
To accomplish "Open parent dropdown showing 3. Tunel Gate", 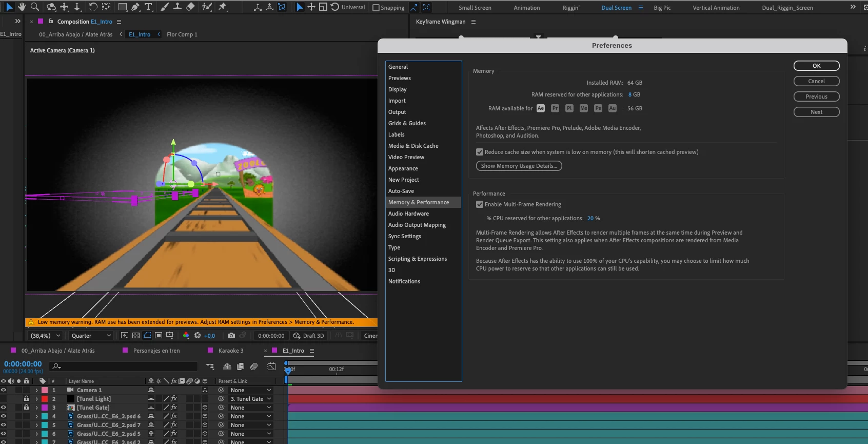I will point(250,399).
